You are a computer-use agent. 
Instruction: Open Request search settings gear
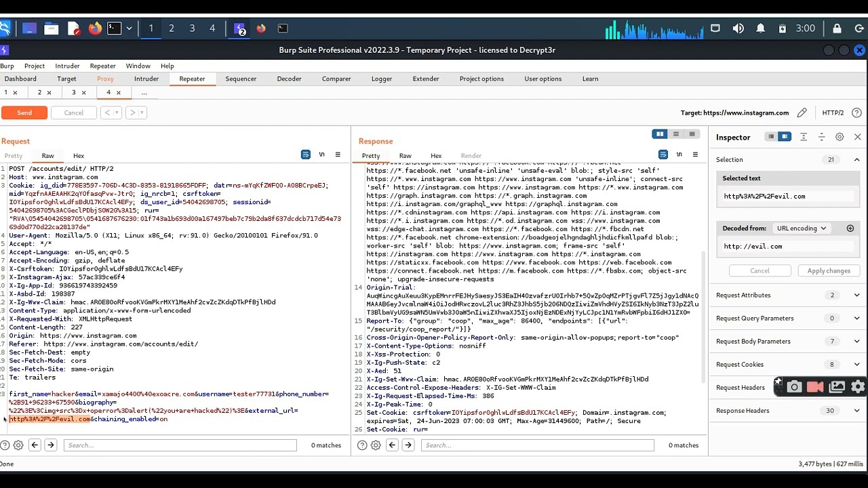point(18,445)
